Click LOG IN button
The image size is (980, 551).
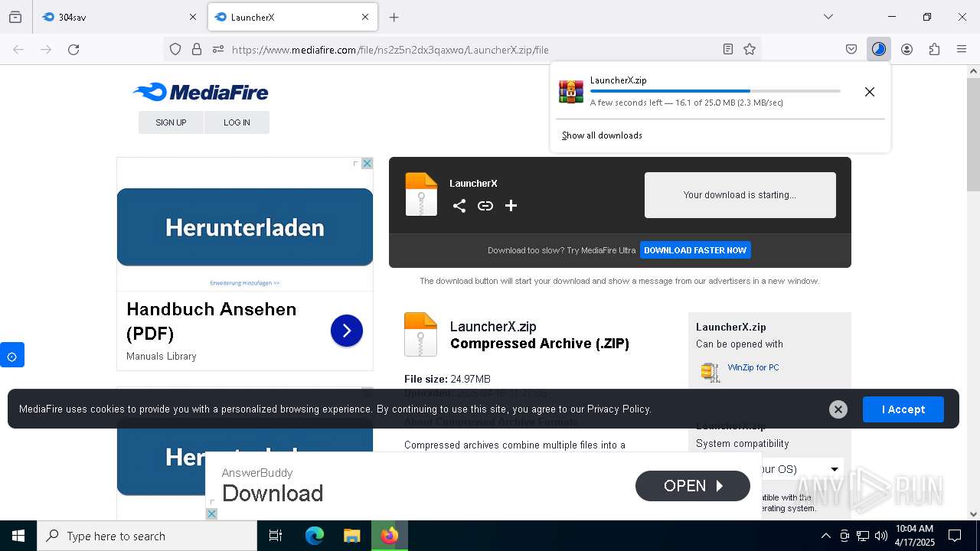[x=237, y=122]
